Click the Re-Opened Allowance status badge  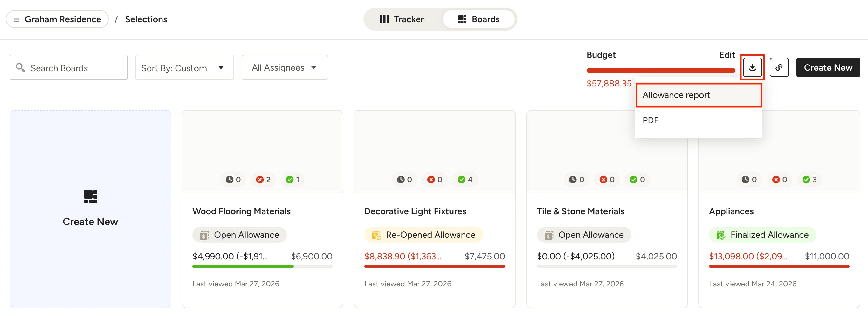(424, 235)
